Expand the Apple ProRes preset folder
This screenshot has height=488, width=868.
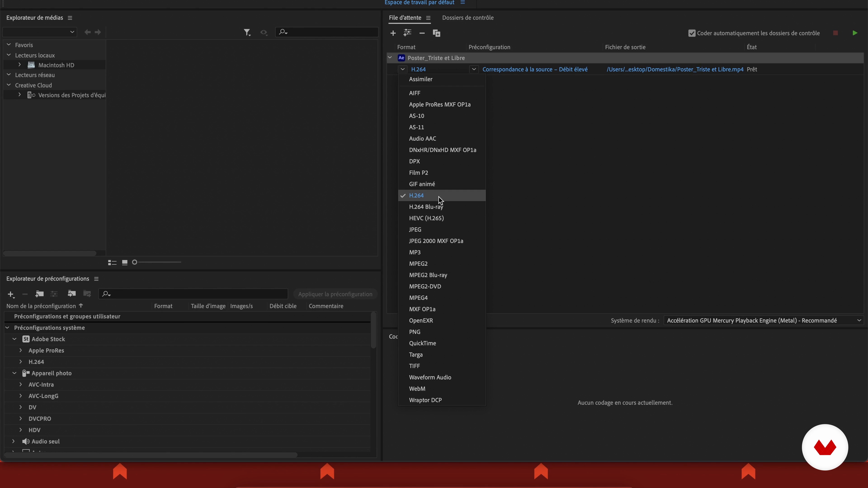[21, 350]
